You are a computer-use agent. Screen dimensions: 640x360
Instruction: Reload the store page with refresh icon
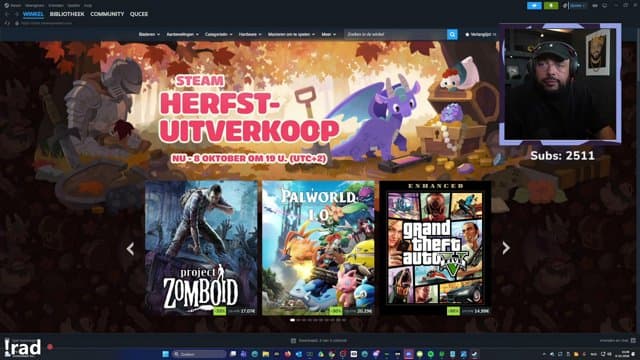(x=7, y=23)
